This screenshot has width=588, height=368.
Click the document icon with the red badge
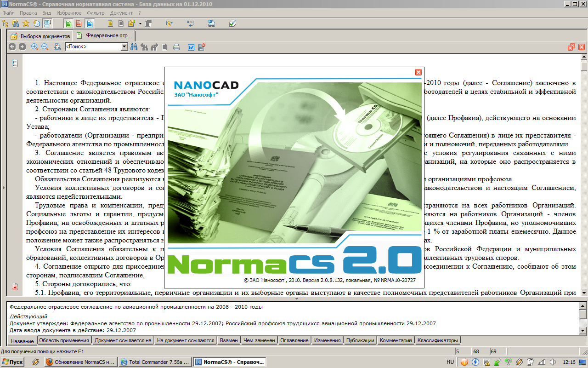click(x=201, y=46)
